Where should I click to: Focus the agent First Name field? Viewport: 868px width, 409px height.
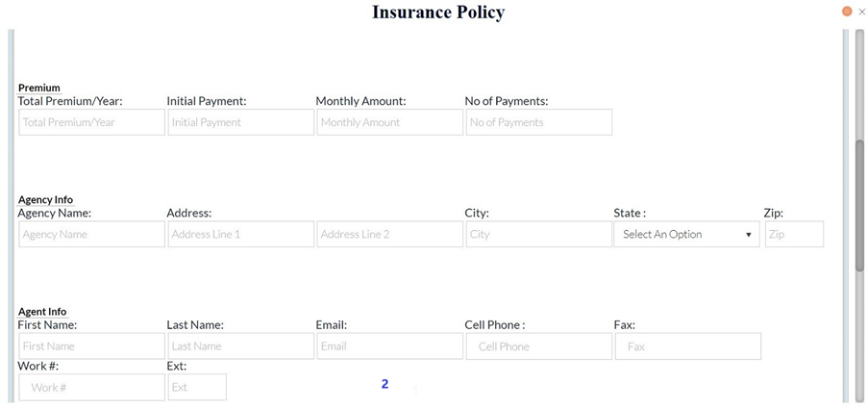pos(92,346)
